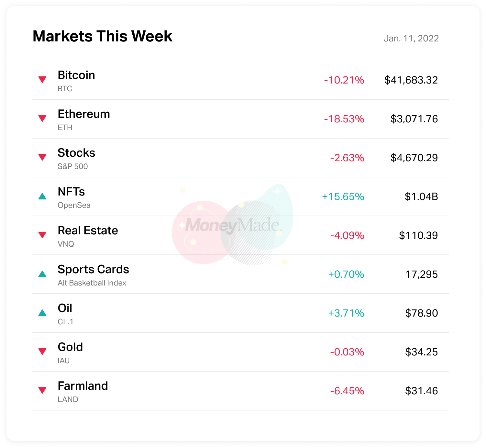Screen dimensions: 486x448
Task: Click the red down arrow beside Stocks
Action: 42,157
